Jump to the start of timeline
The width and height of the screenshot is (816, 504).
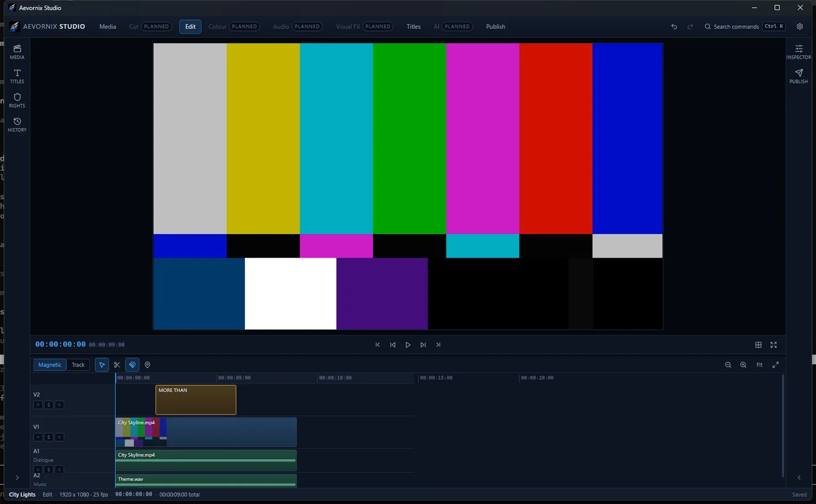point(377,345)
